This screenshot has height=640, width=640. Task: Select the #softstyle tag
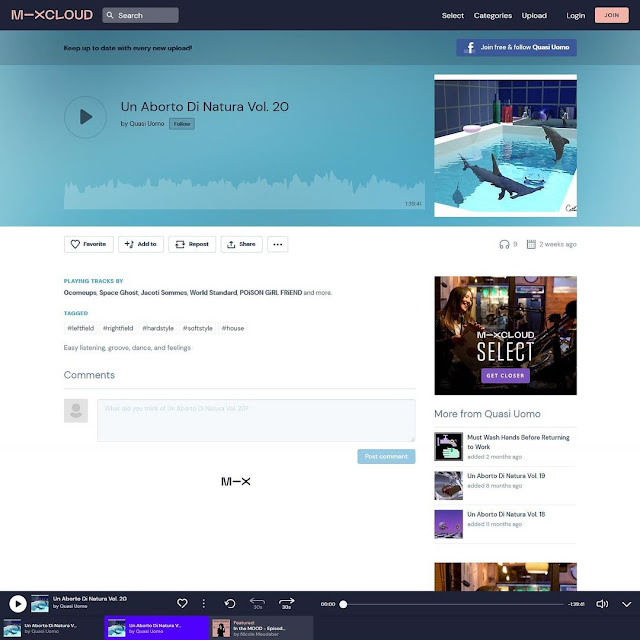198,328
